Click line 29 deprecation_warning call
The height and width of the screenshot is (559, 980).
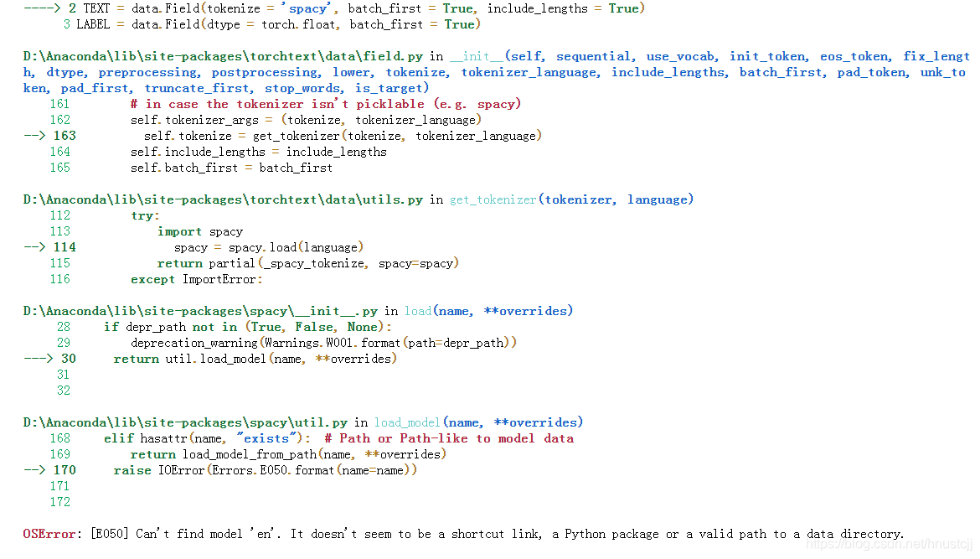coord(324,343)
